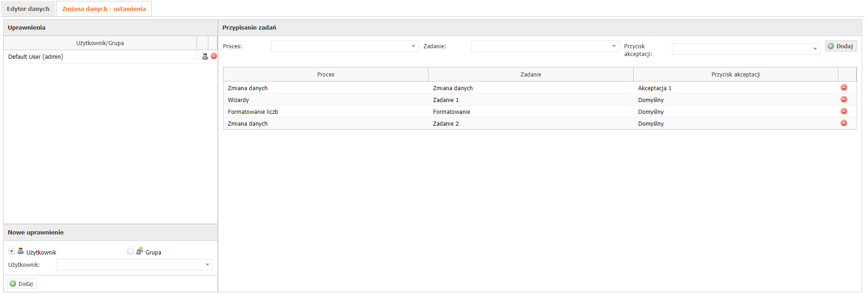Click the Użytkownik/Grupa column header
This screenshot has width=868, height=295.
(x=100, y=43)
